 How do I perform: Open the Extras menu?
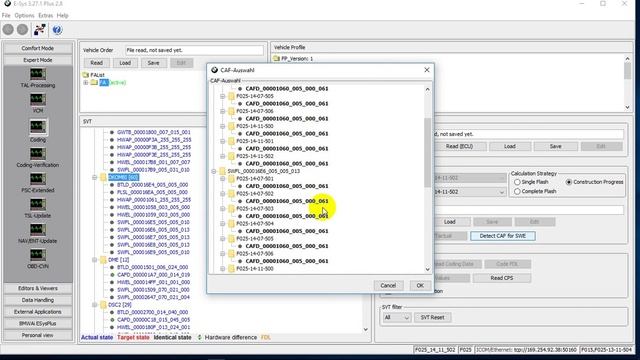pos(45,16)
